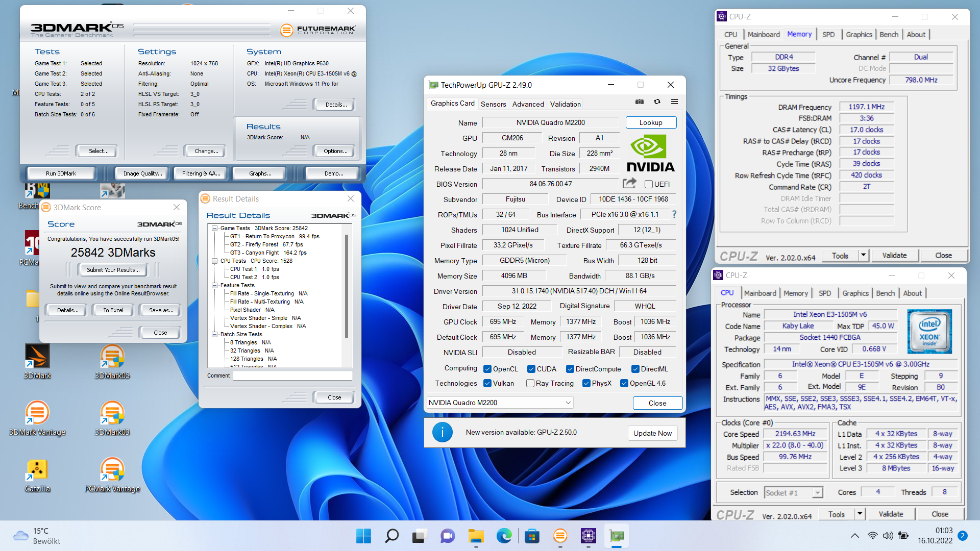Click the BIOS version share/export icon

[x=630, y=183]
